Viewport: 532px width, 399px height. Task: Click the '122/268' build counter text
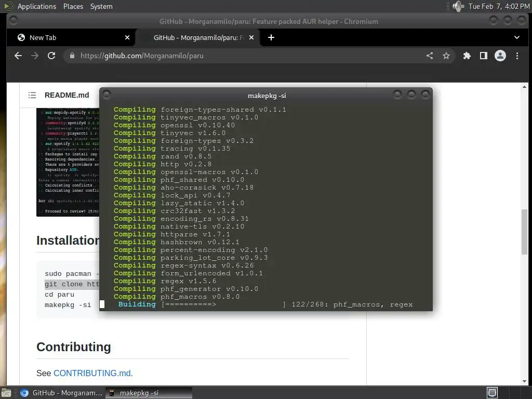pos(308,304)
